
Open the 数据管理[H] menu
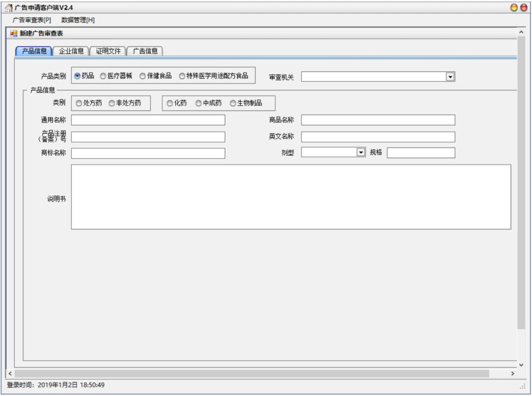78,20
